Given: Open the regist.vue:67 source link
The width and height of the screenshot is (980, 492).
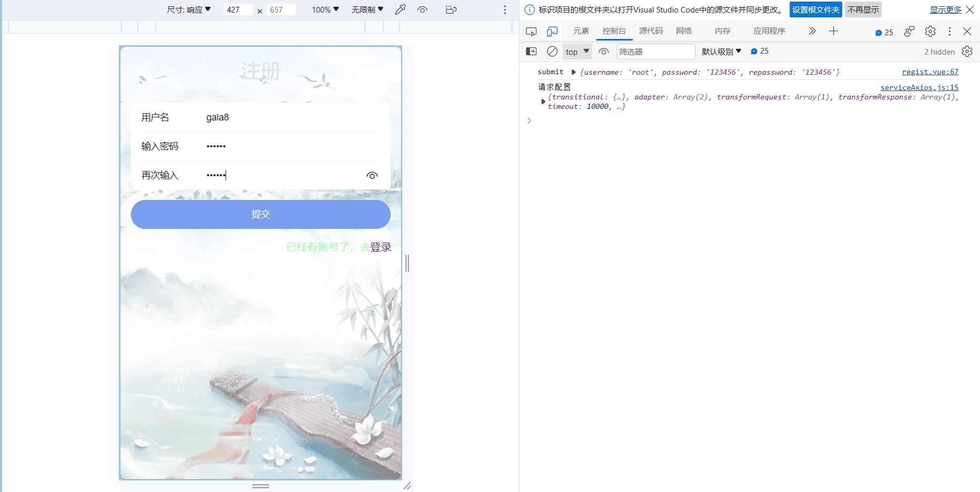Looking at the screenshot, I should [930, 72].
